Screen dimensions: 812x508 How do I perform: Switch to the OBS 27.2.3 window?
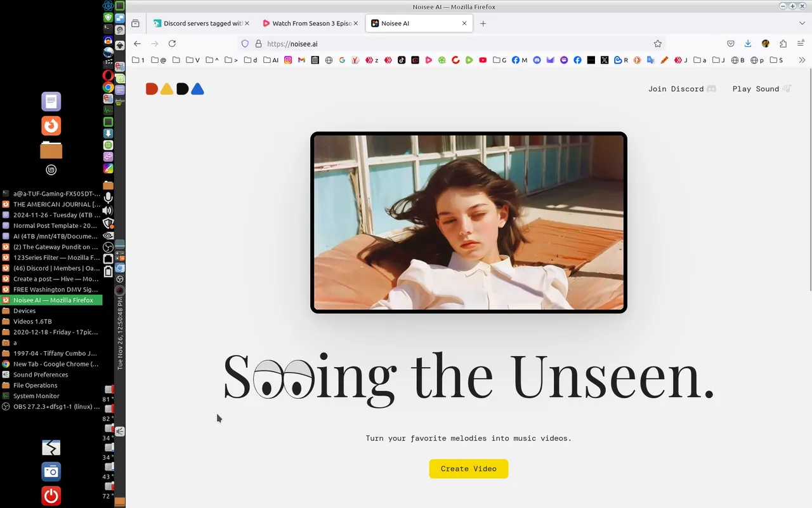pos(51,406)
